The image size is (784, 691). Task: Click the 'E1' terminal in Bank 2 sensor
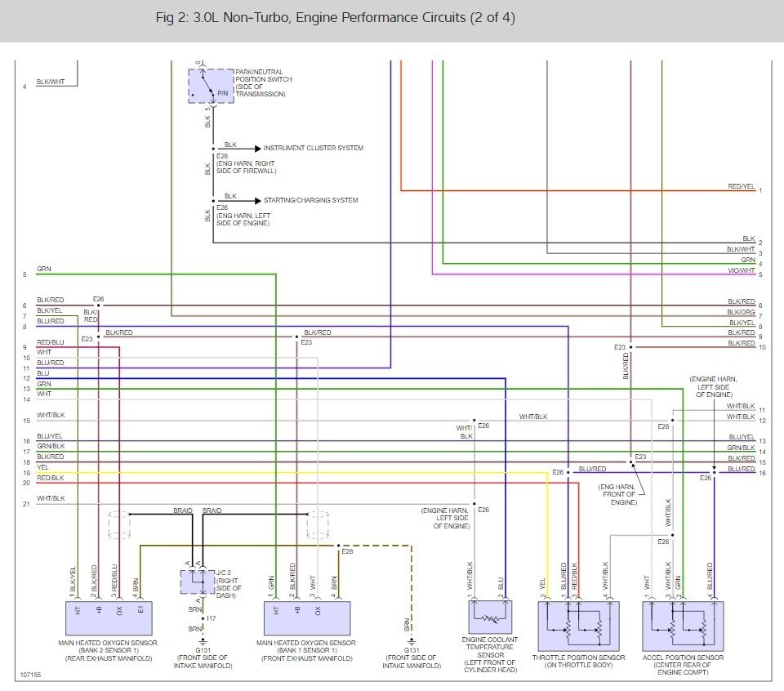(x=140, y=609)
